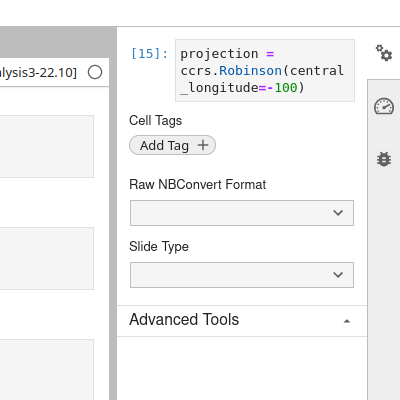Open the Raw NBConvert Format dropdown
The image size is (400, 400).
242,213
